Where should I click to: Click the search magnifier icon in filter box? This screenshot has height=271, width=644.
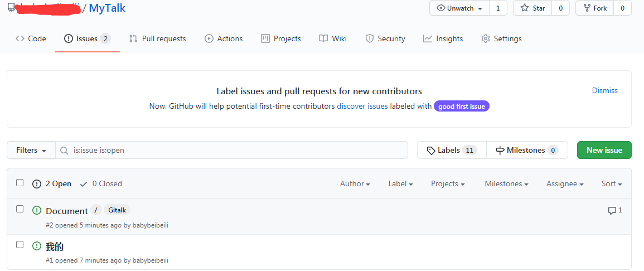(65, 151)
